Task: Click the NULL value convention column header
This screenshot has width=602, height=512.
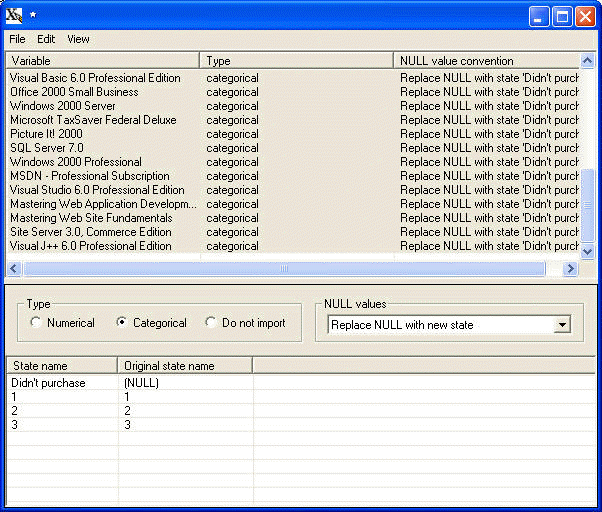Action: point(485,61)
